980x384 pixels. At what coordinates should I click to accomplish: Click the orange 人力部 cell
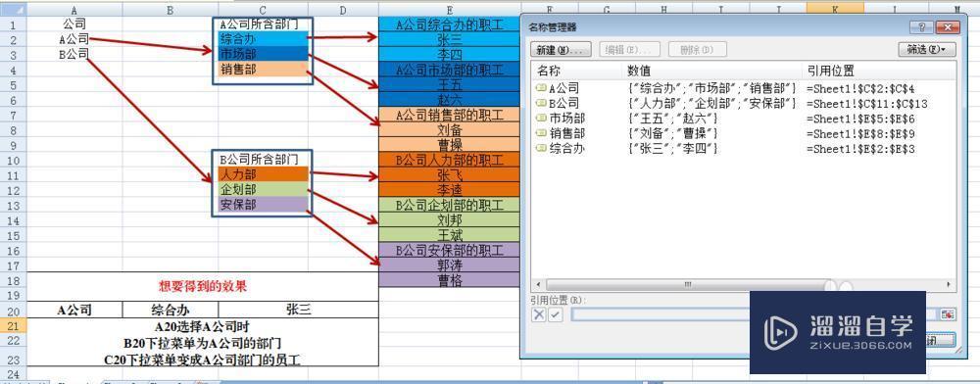coord(263,174)
